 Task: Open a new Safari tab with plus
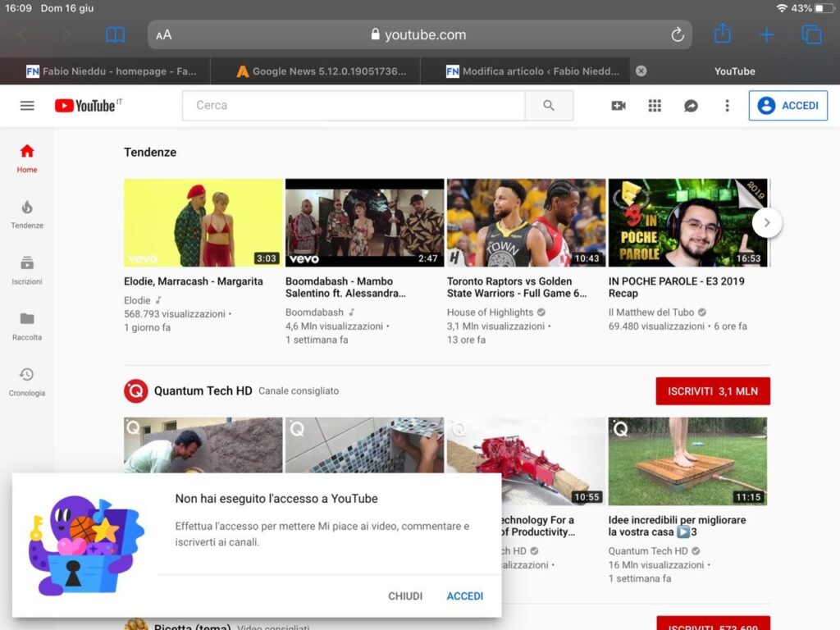(767, 34)
